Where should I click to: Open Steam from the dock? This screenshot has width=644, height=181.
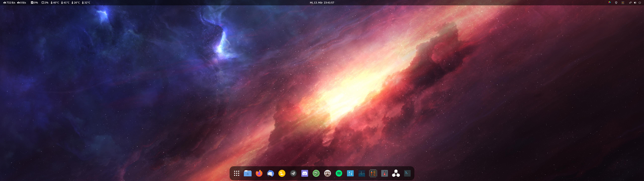coord(293,173)
